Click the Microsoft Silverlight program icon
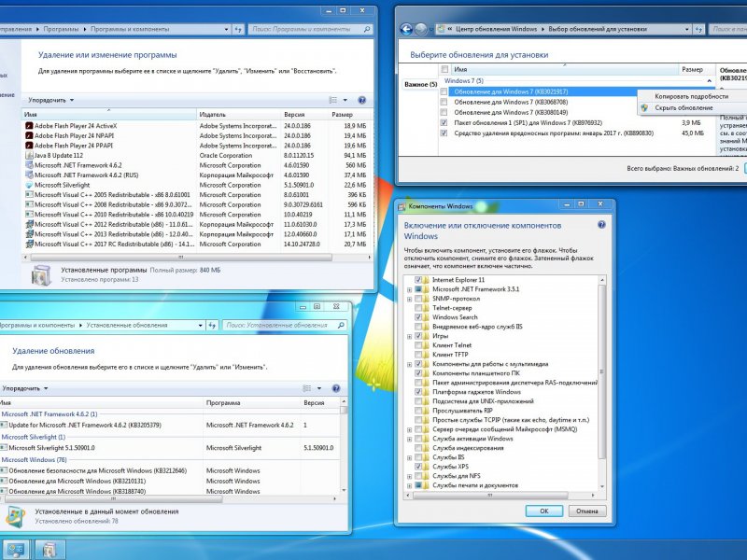Screen dimensions: 747x560 tap(29, 185)
